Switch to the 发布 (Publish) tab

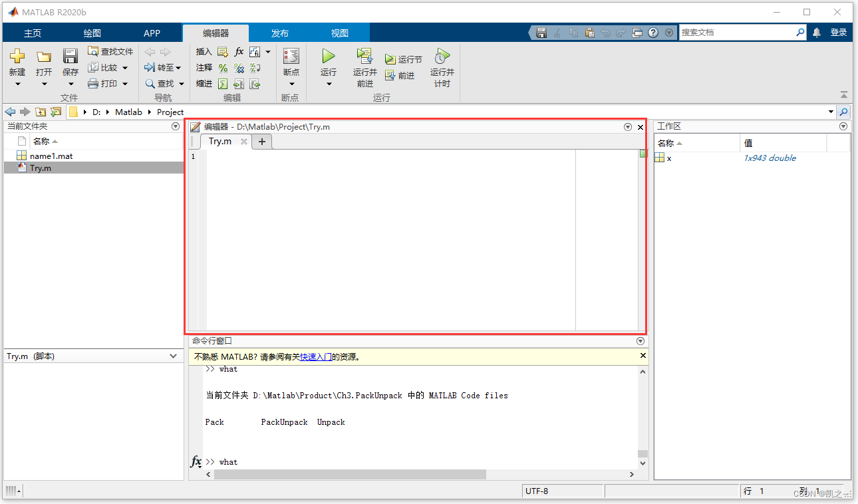[x=280, y=33]
